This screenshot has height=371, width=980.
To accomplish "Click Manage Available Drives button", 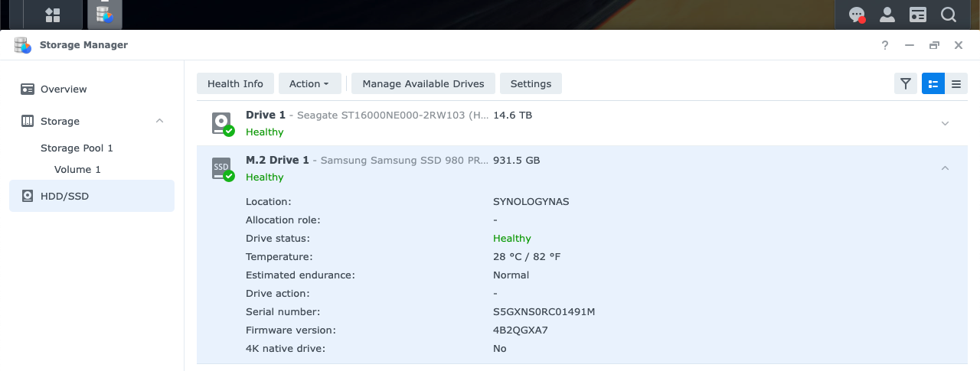I will click(423, 83).
